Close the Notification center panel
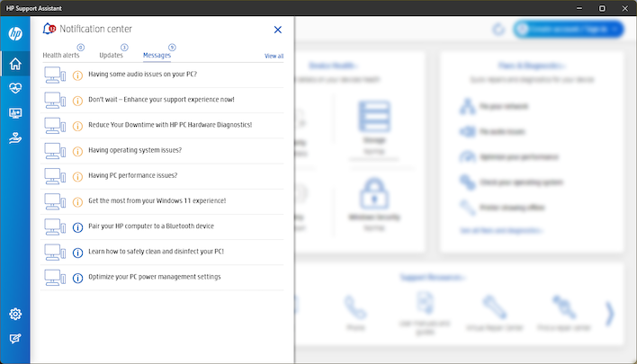The width and height of the screenshot is (637, 364). click(x=277, y=30)
